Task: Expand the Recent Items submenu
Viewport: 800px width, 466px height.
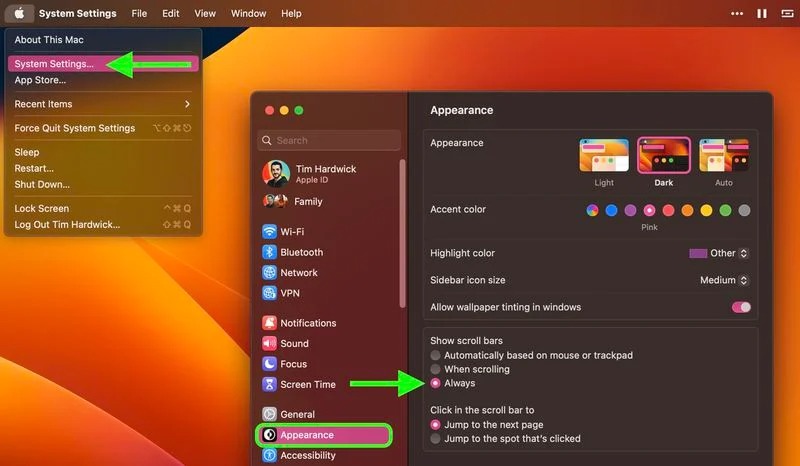Action: pos(103,104)
